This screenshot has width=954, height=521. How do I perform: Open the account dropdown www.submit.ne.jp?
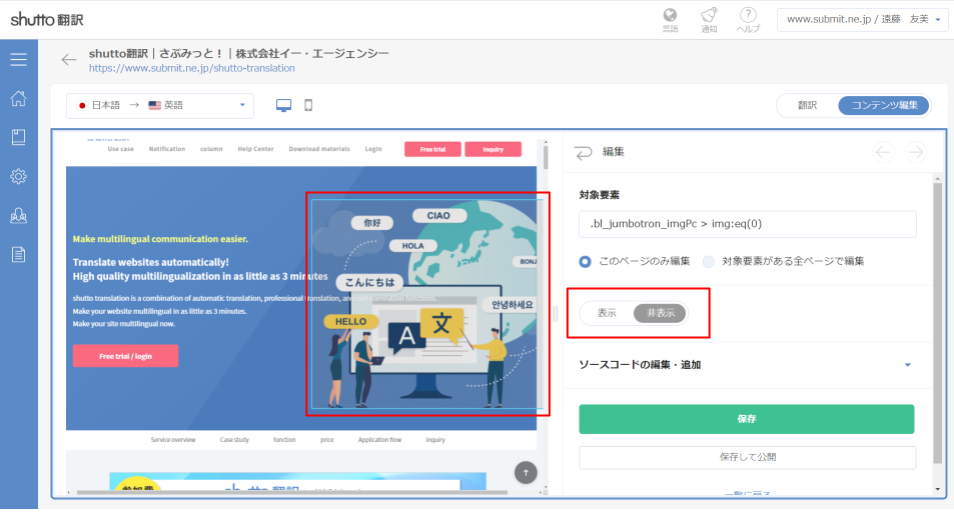point(862,19)
